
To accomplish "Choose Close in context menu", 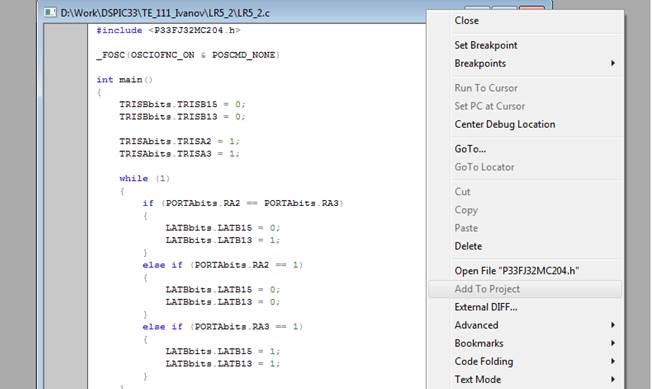I will (467, 20).
